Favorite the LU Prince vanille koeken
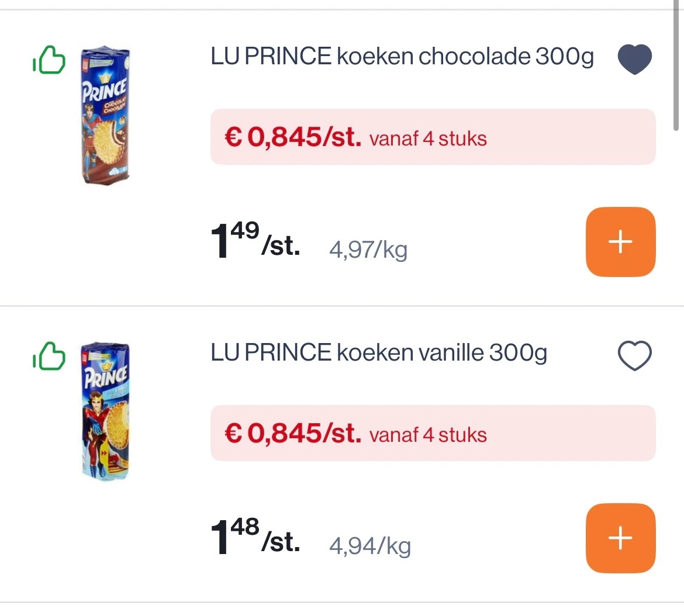This screenshot has width=684, height=616. [x=634, y=355]
